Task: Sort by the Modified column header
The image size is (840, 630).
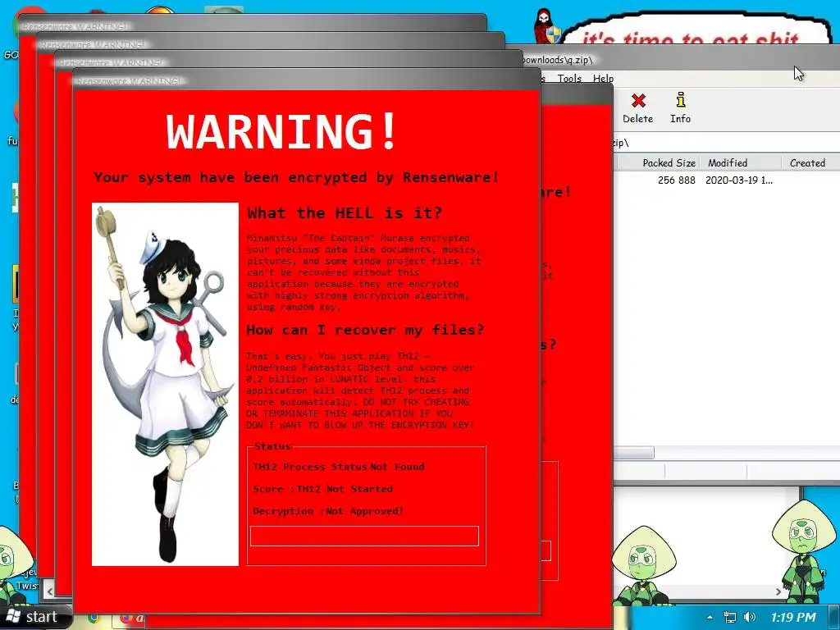Action: coord(740,163)
